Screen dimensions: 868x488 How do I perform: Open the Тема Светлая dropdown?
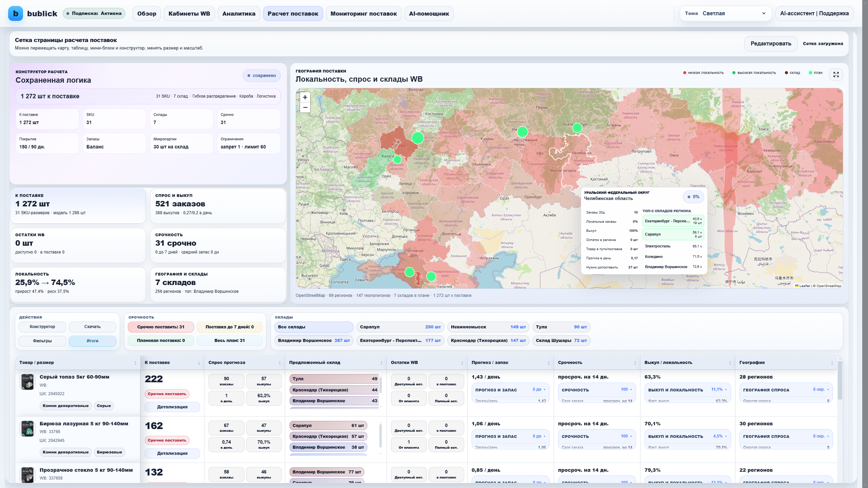click(726, 14)
